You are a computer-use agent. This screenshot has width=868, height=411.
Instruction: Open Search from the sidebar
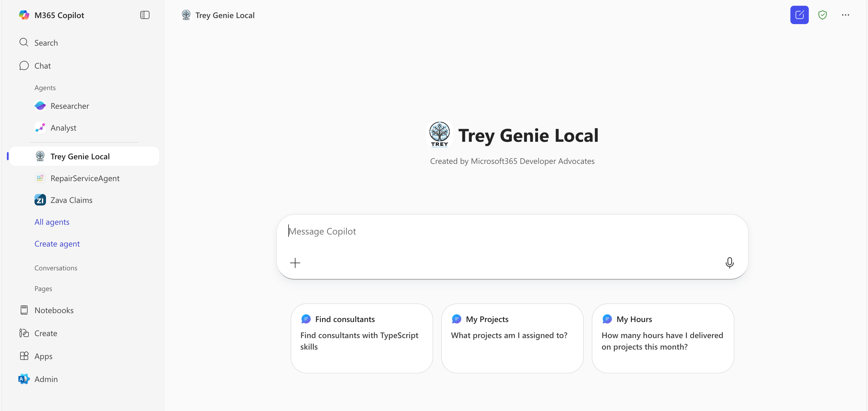coord(46,42)
